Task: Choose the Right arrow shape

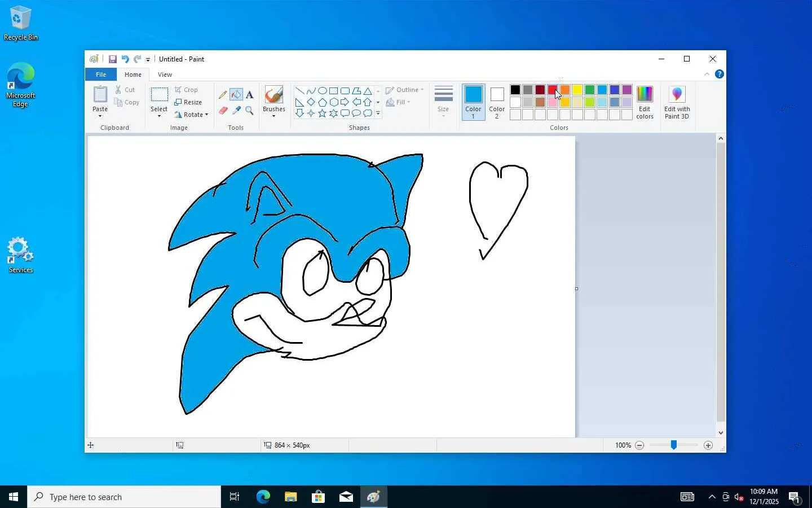Action: 345,102
